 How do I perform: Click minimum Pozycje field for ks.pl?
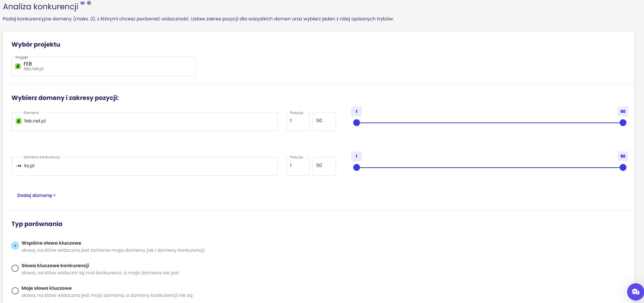point(298,166)
